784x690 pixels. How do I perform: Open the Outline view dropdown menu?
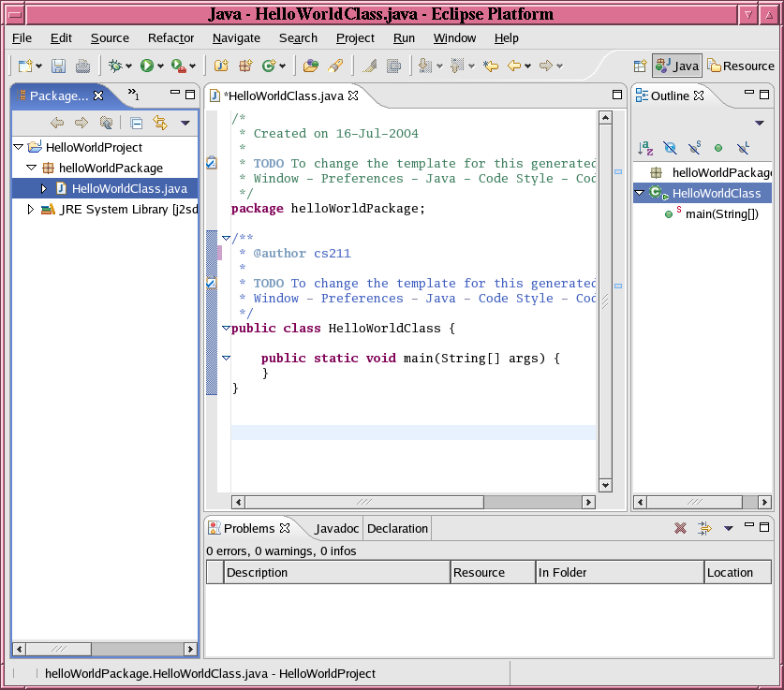(760, 123)
